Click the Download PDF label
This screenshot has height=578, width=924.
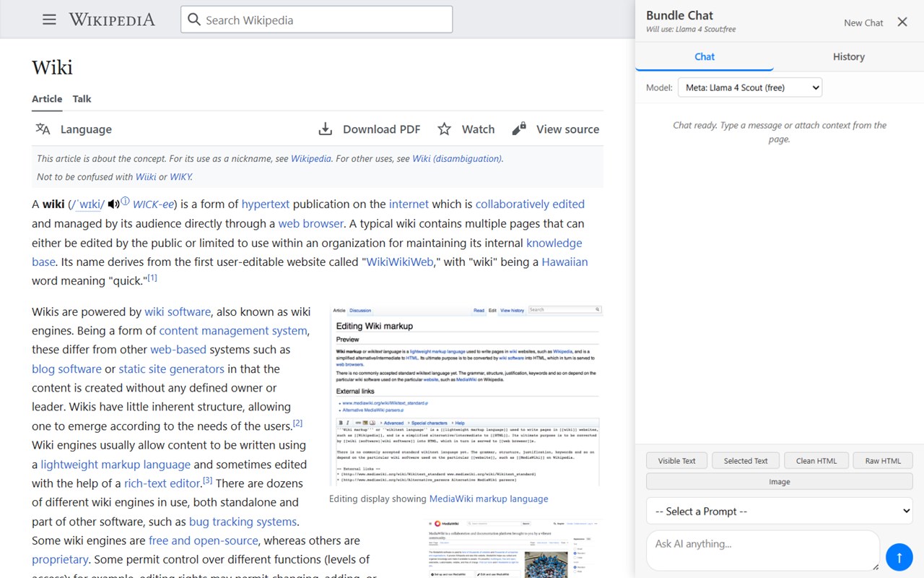tap(381, 129)
